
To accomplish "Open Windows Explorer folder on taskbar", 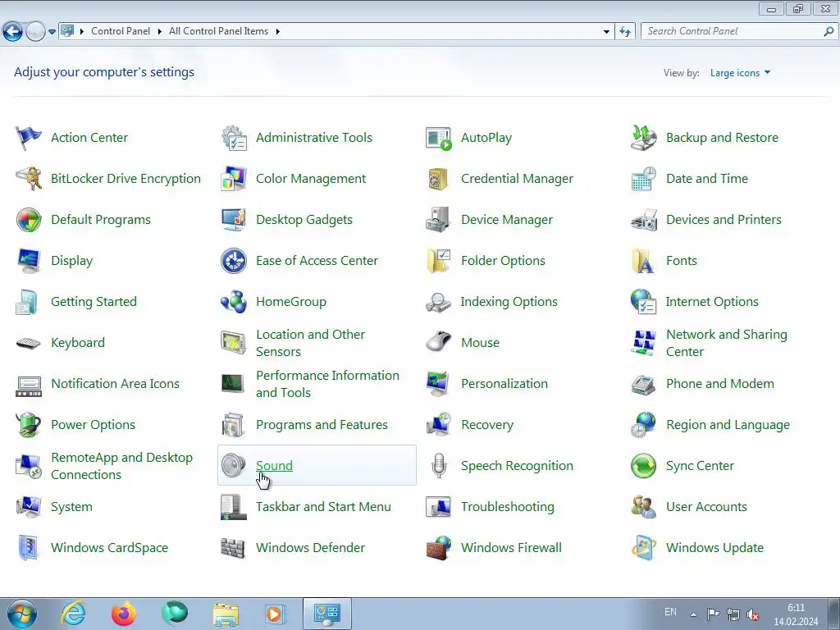I will click(226, 614).
